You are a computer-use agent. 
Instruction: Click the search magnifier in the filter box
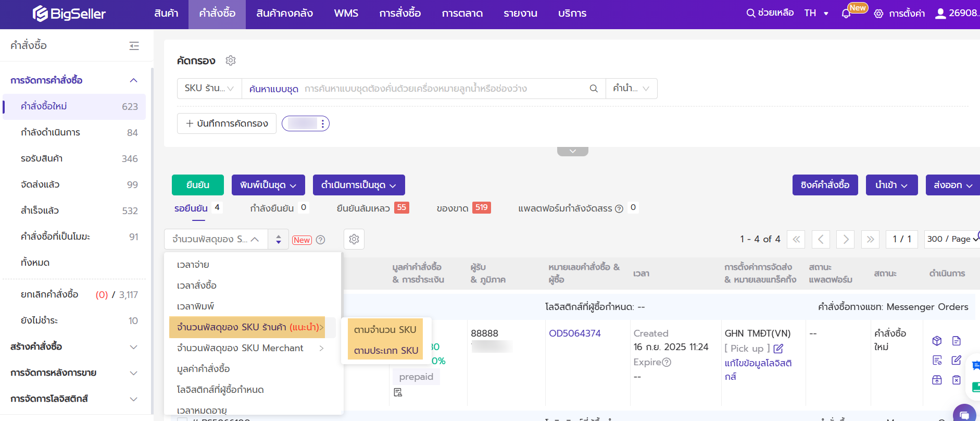[593, 89]
